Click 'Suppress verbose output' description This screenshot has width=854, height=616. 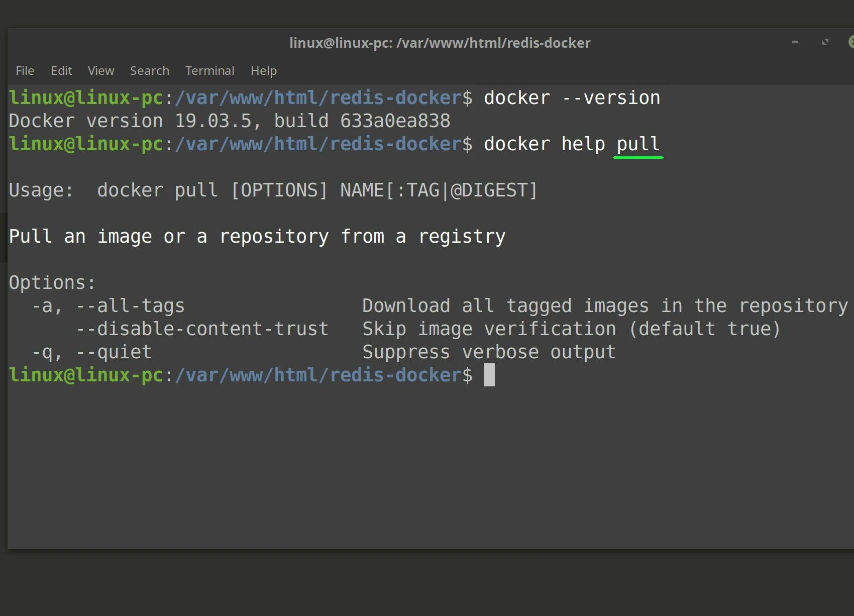(489, 352)
